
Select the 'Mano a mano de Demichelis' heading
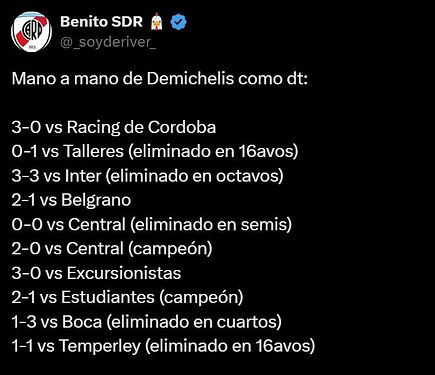pos(160,79)
